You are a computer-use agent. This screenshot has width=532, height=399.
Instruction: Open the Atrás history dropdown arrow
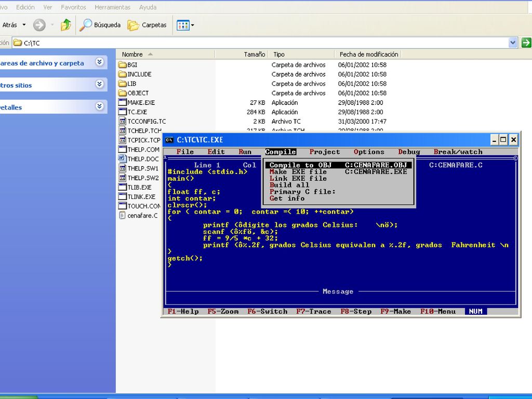coord(24,25)
